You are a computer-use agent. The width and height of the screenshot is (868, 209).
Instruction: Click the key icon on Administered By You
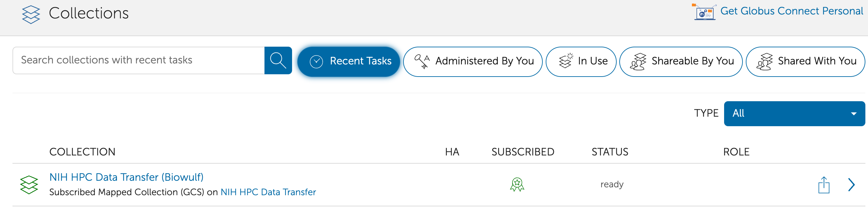click(x=422, y=61)
